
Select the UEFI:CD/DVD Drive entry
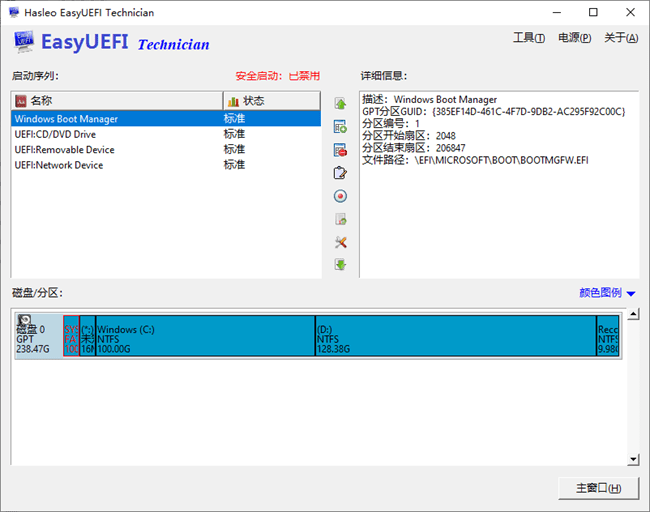click(55, 134)
